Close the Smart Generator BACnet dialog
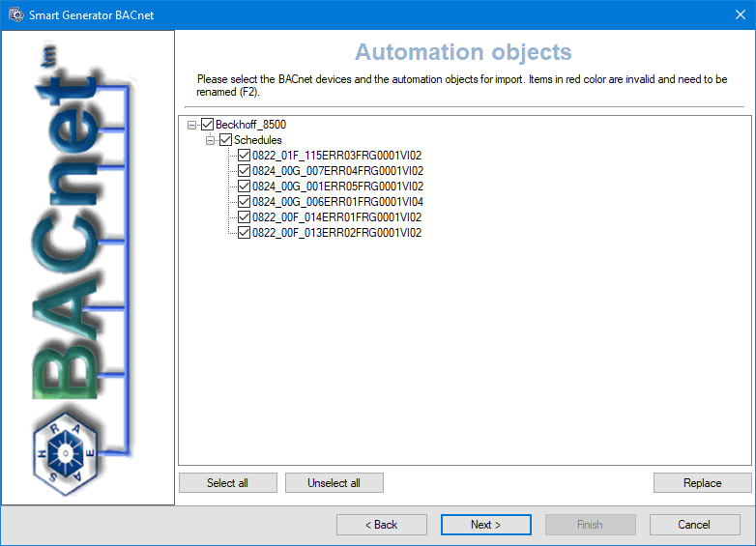The image size is (756, 546). [733, 14]
